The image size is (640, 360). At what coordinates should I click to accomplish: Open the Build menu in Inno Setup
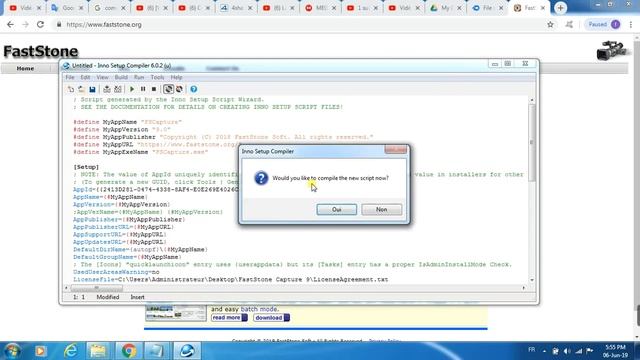point(121,77)
